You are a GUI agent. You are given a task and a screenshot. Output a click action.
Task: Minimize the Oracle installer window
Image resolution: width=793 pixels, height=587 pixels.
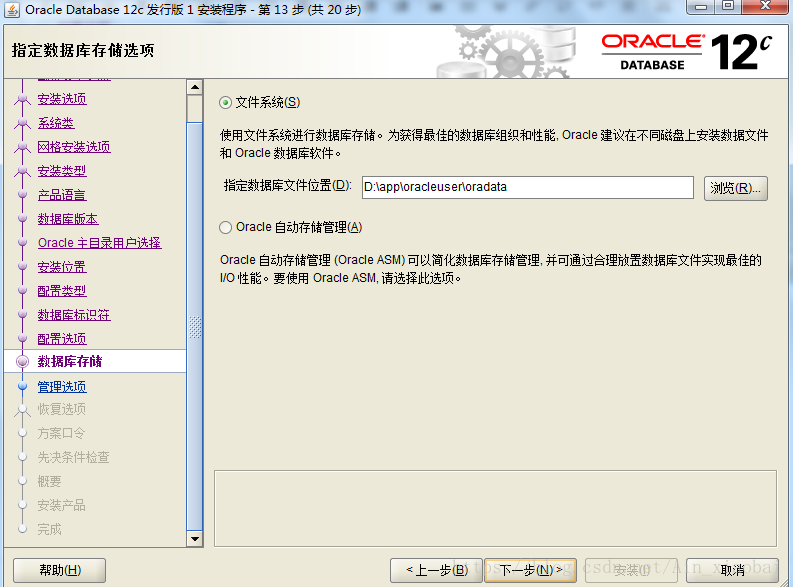click(700, 7)
